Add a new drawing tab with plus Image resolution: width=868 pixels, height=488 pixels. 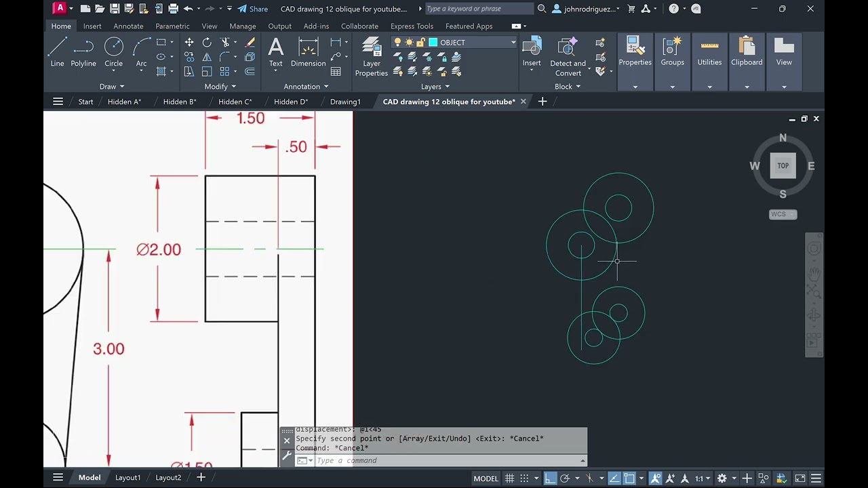click(x=542, y=101)
